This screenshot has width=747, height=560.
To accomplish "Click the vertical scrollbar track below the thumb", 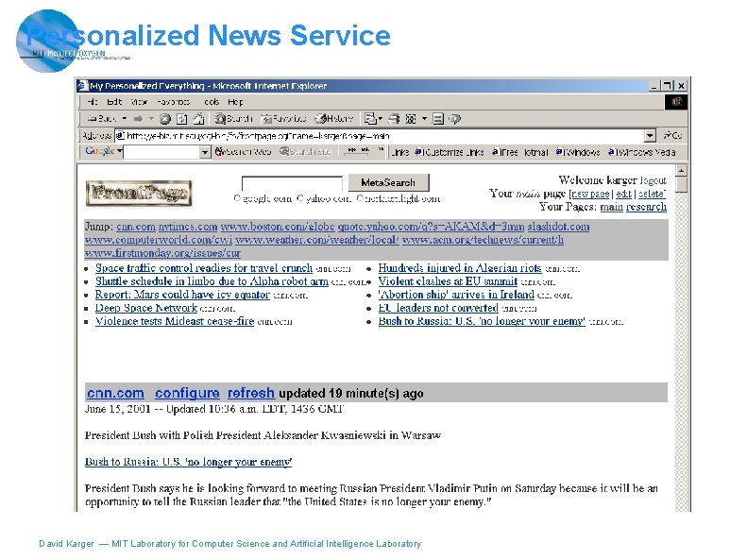I will coord(682,352).
